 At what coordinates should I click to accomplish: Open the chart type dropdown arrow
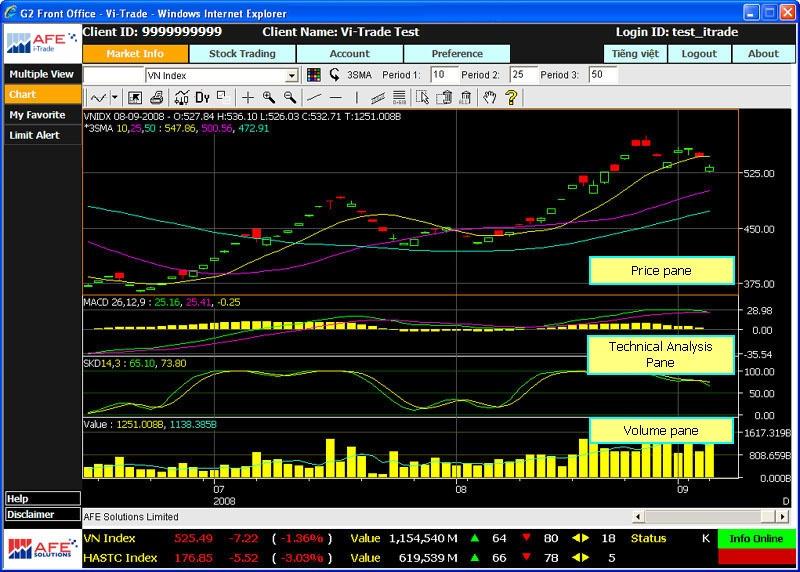115,97
